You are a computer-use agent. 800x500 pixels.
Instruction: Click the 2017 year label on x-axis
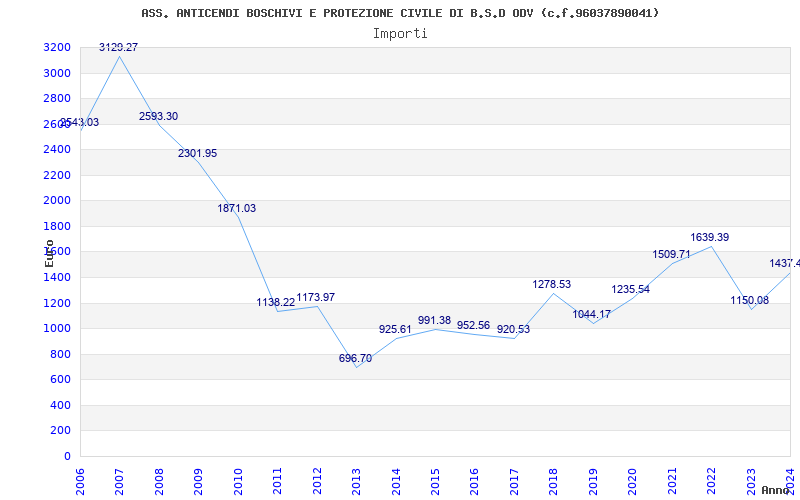514,482
